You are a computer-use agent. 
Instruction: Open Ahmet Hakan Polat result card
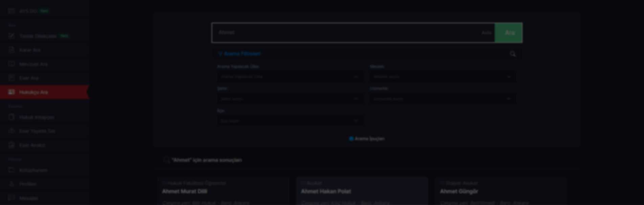[x=362, y=191]
